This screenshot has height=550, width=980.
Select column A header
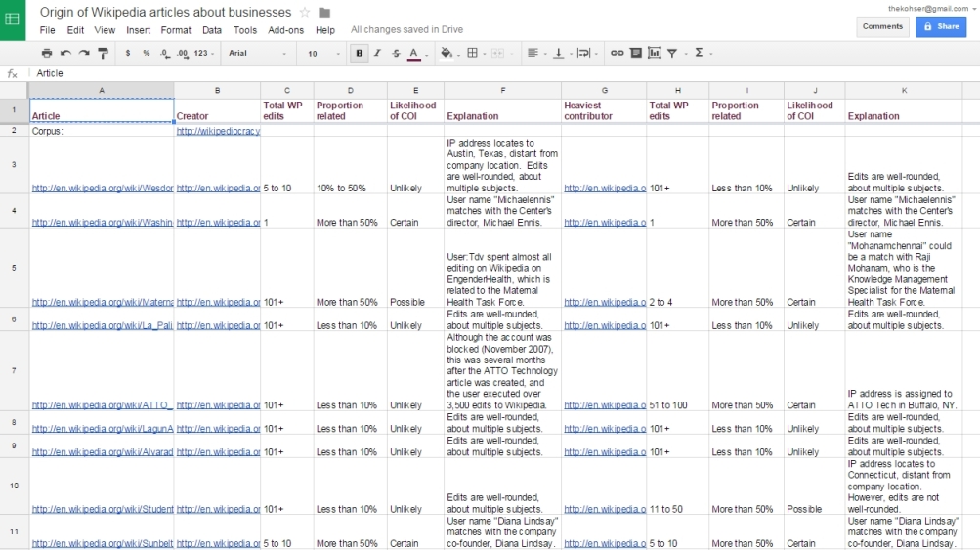[102, 91]
